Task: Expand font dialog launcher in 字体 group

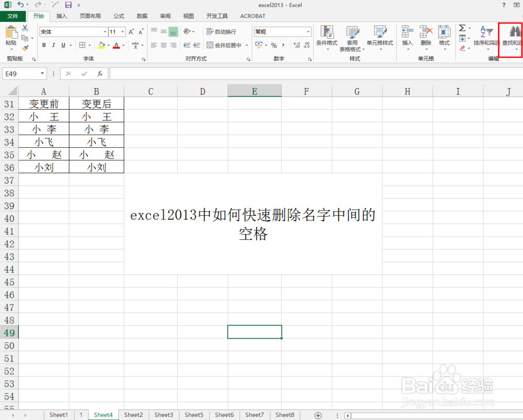Action: 144,59
